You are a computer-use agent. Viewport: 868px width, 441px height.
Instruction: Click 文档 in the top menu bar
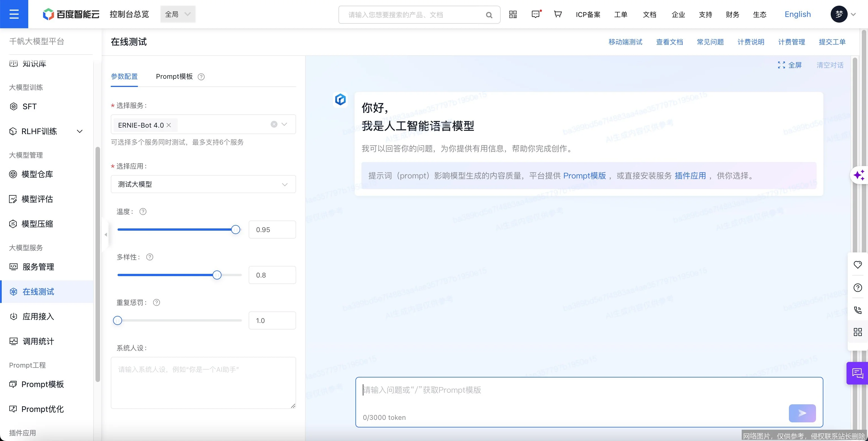[650, 14]
